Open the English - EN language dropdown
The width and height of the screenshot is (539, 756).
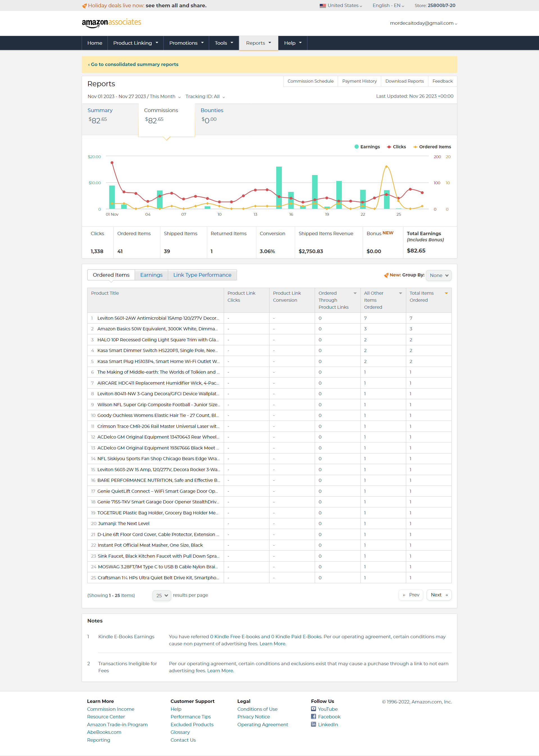click(388, 6)
